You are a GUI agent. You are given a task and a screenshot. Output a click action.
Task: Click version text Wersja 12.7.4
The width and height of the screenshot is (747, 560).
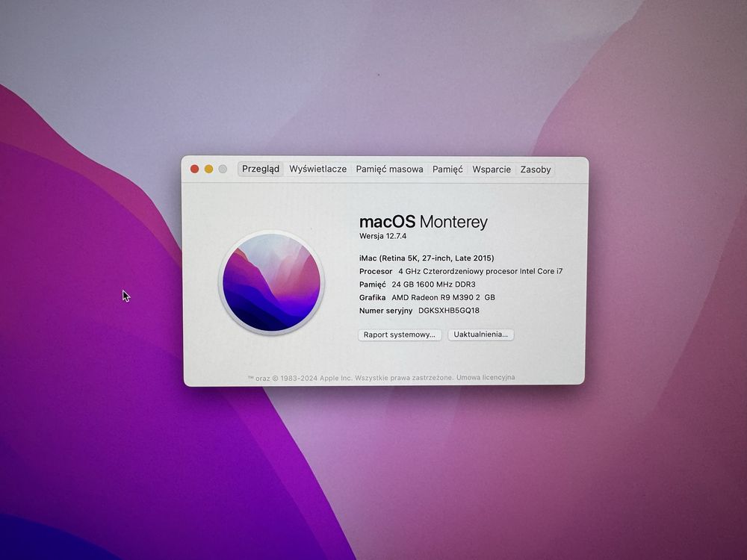(382, 236)
